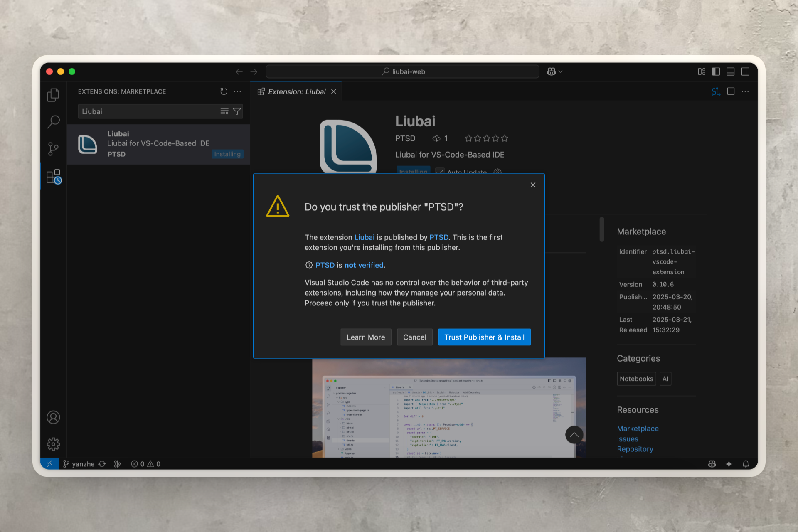The image size is (798, 532).
Task: Click the filter extensions funnel icon
Action: click(x=237, y=111)
